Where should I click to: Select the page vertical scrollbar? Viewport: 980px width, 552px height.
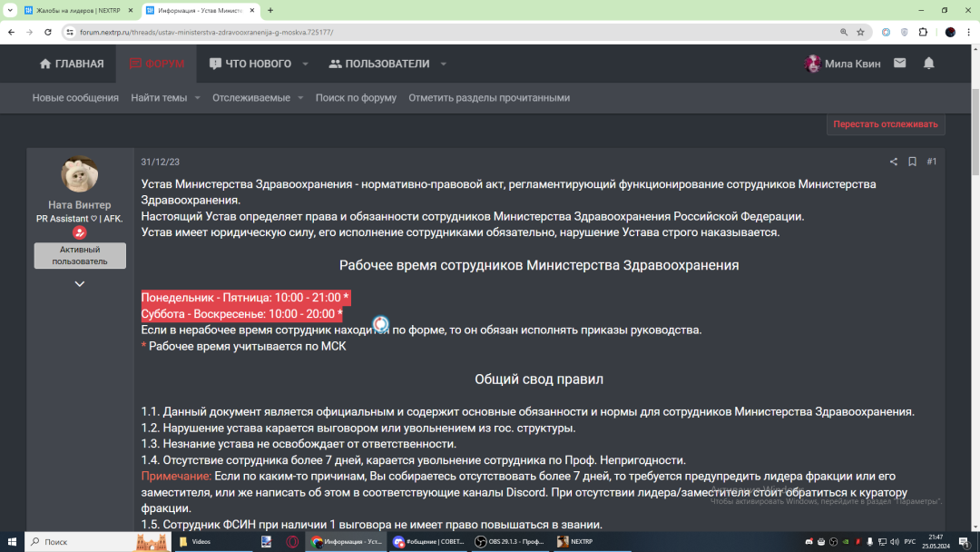pyautogui.click(x=975, y=133)
